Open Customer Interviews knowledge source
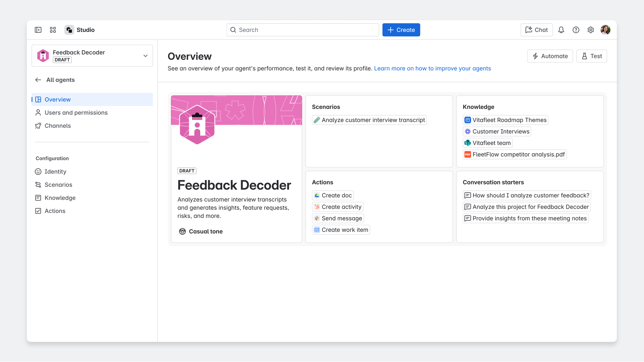644x362 pixels. pos(497,131)
